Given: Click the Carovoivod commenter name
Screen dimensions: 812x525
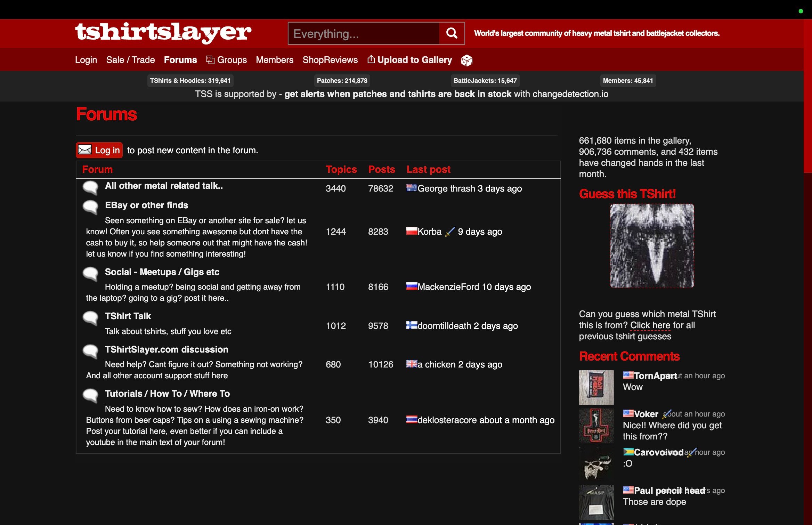Looking at the screenshot, I should pos(659,452).
